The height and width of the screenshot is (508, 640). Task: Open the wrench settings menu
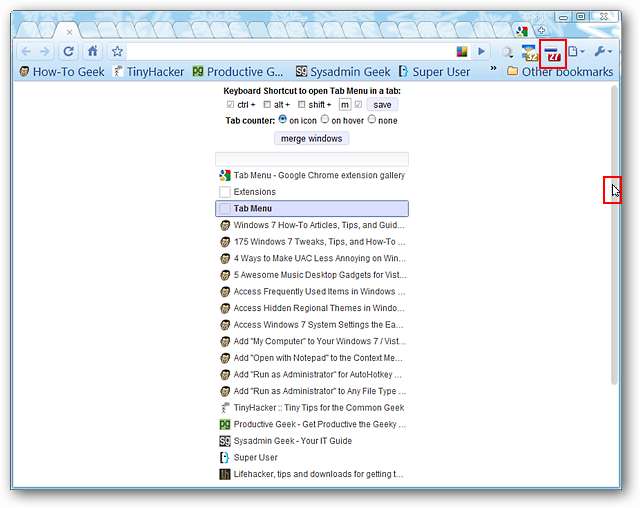pos(604,52)
